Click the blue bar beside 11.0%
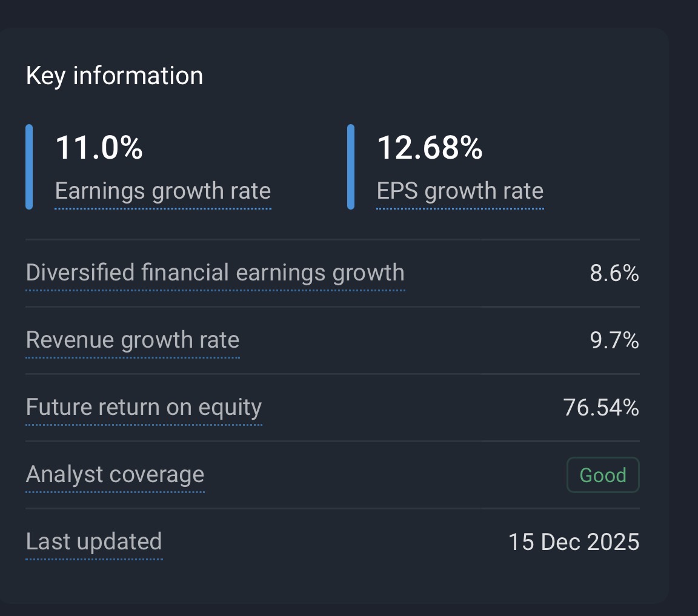This screenshot has height=616, width=698. (x=29, y=167)
